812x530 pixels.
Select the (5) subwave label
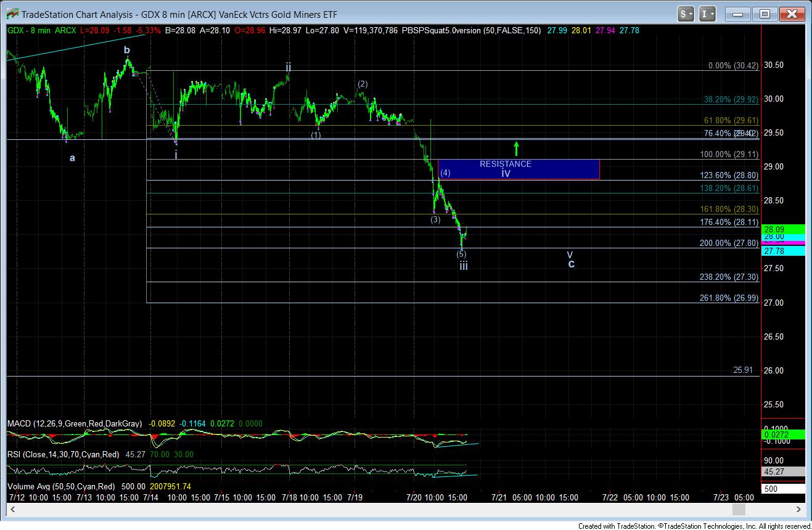tap(461, 253)
